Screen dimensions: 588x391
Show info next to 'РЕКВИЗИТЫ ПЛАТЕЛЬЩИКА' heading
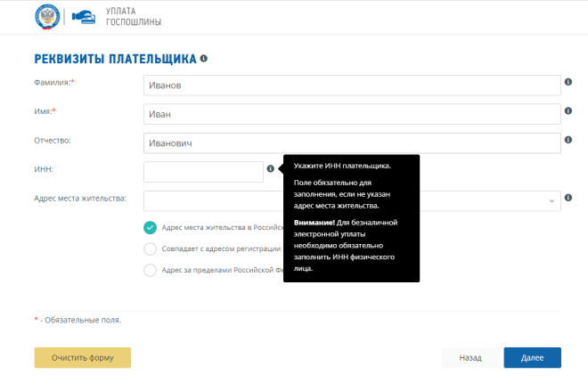click(204, 59)
